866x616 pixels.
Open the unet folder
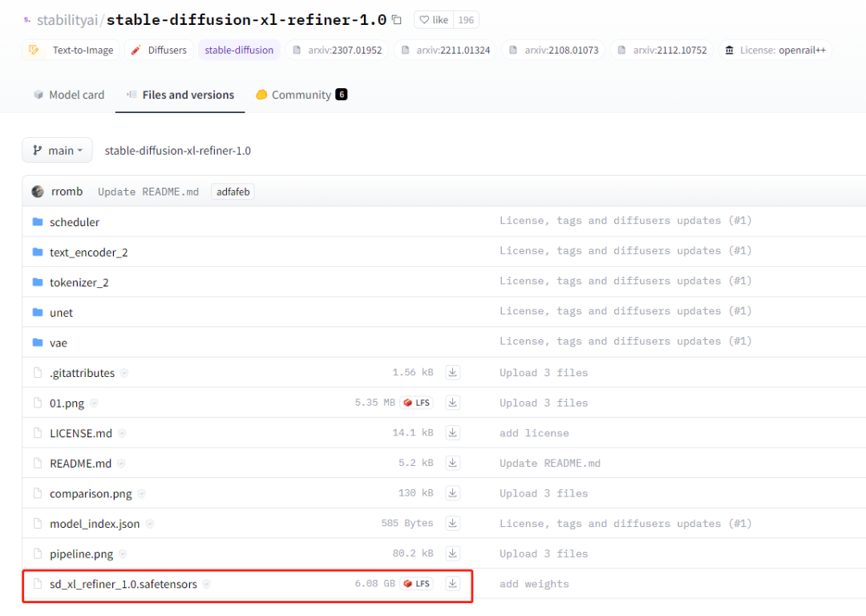(x=61, y=313)
